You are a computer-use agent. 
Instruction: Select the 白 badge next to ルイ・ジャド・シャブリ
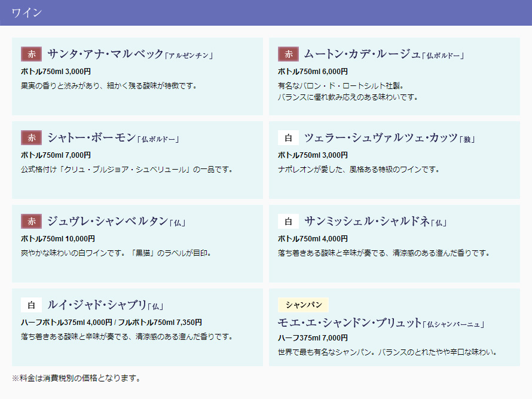pyautogui.click(x=31, y=305)
